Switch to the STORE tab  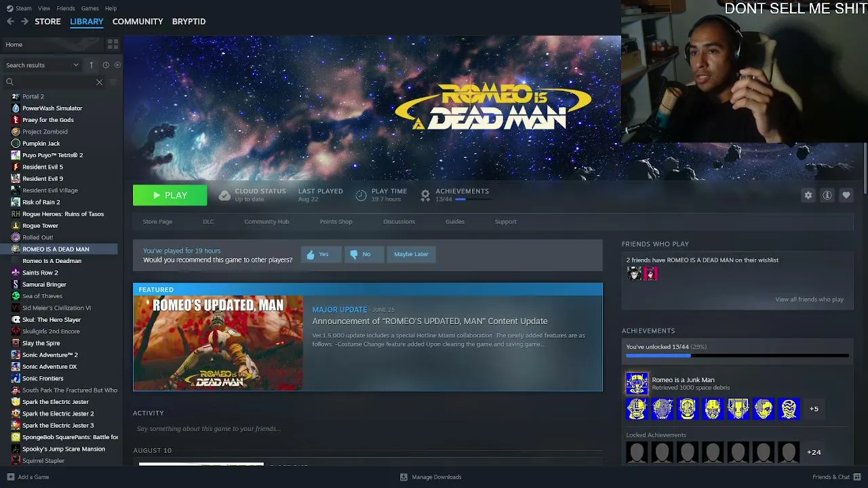coord(47,22)
